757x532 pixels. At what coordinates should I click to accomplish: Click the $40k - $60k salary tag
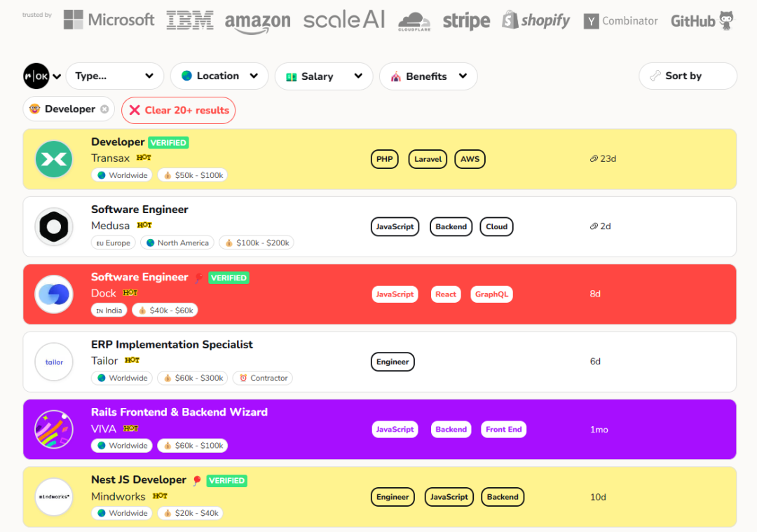click(x=165, y=311)
